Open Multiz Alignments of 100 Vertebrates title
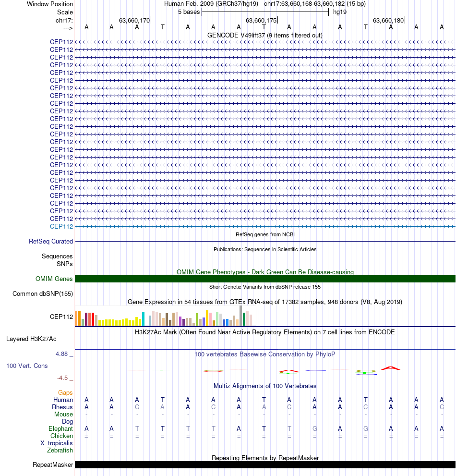This screenshot has width=456, height=476. click(x=265, y=386)
